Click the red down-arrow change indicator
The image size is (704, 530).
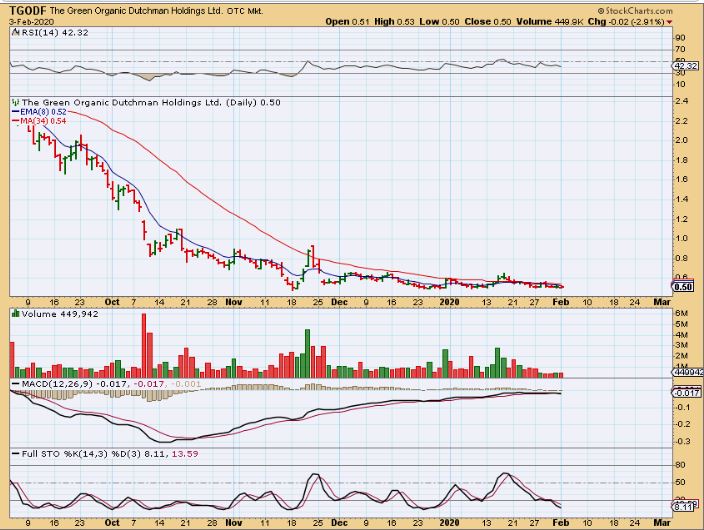pyautogui.click(x=669, y=22)
